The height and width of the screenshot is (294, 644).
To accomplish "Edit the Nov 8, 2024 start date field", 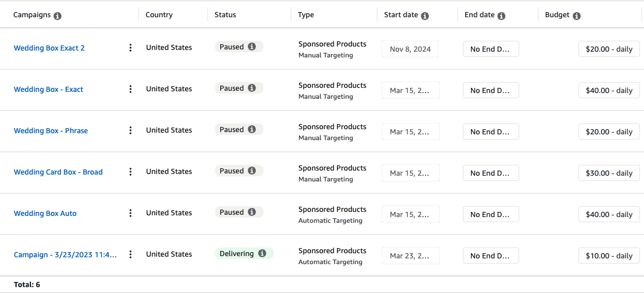I will [410, 49].
